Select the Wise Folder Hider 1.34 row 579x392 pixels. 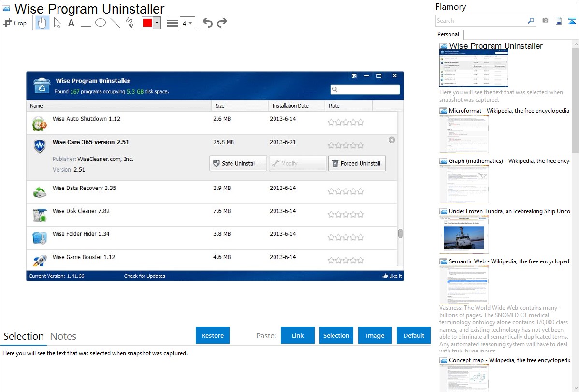coord(212,237)
